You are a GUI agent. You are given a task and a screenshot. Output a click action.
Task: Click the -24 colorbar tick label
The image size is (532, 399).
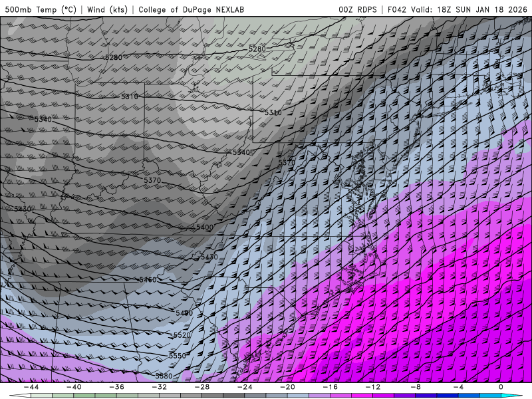pyautogui.click(x=245, y=387)
